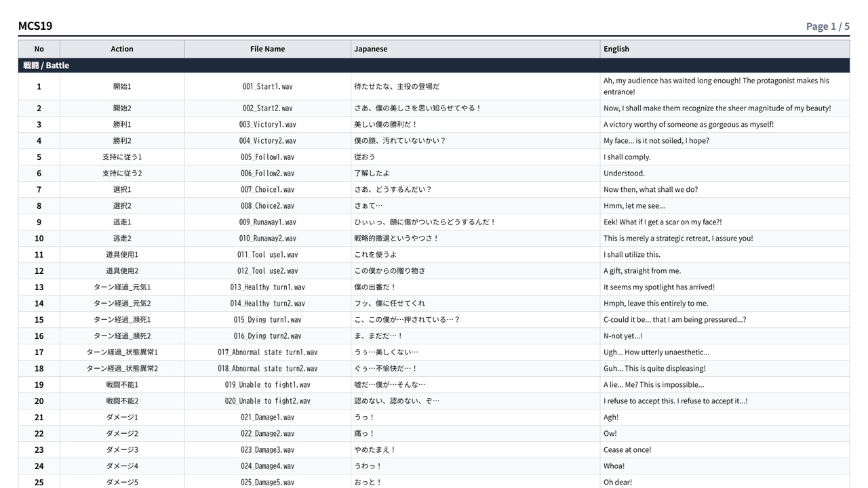Click English line 'Hmm, let me see...'

635,206
